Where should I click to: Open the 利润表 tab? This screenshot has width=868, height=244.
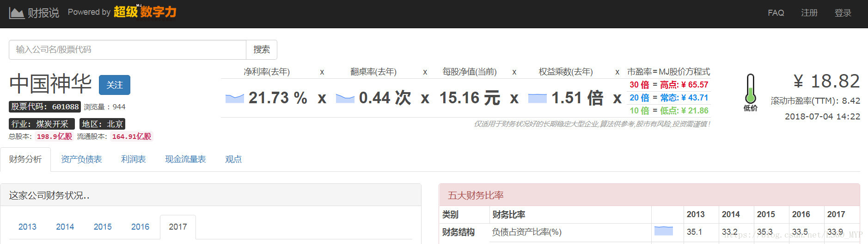point(134,159)
